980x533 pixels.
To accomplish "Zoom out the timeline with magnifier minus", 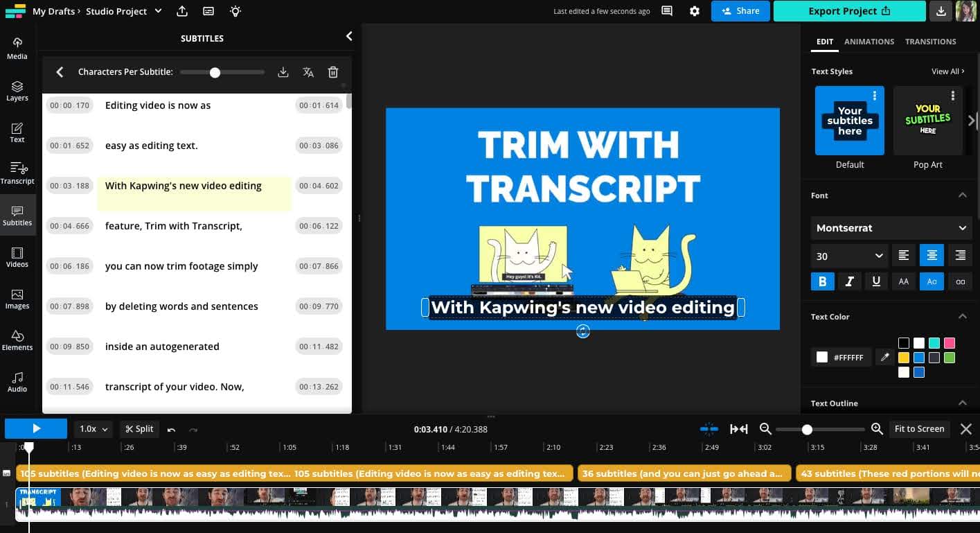I will pyautogui.click(x=765, y=429).
